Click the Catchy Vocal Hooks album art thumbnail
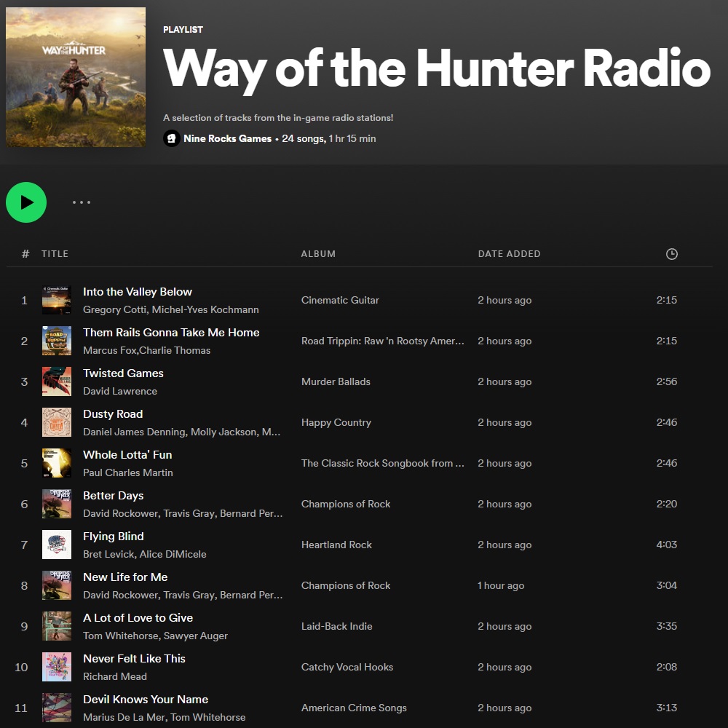Screen dimensions: 728x728 point(57,667)
